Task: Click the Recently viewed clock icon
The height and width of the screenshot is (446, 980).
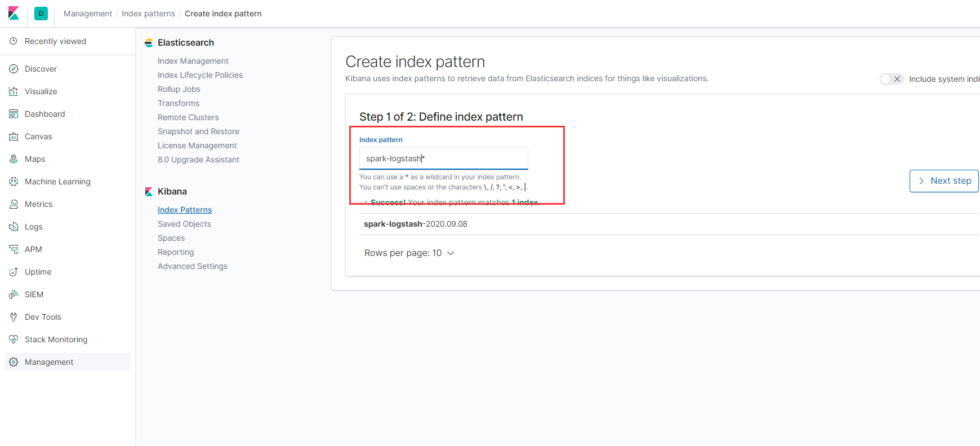Action: (14, 41)
